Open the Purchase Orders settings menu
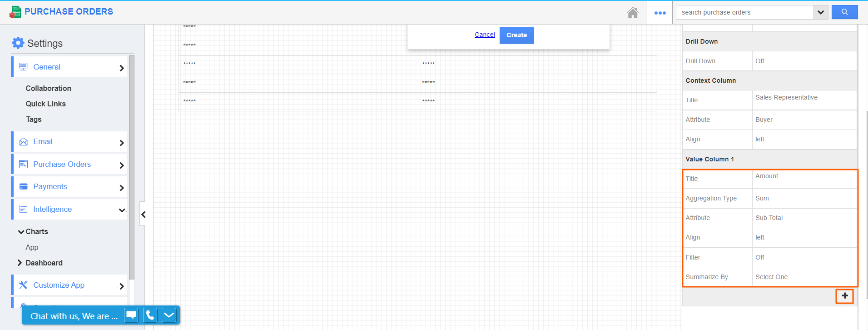The height and width of the screenshot is (330, 868). click(x=69, y=164)
